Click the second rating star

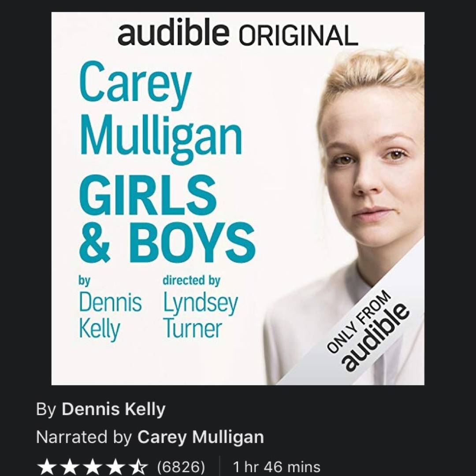(70, 467)
